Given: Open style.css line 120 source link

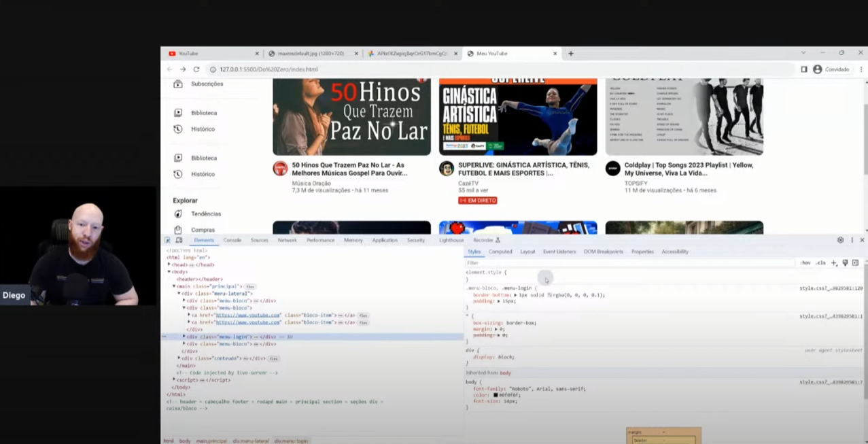Looking at the screenshot, I should [831, 288].
